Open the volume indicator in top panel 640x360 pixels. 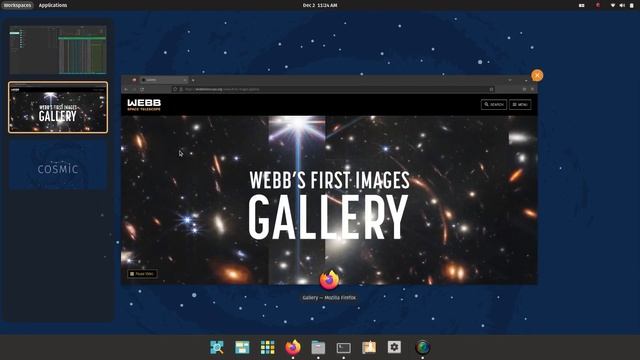pos(622,5)
